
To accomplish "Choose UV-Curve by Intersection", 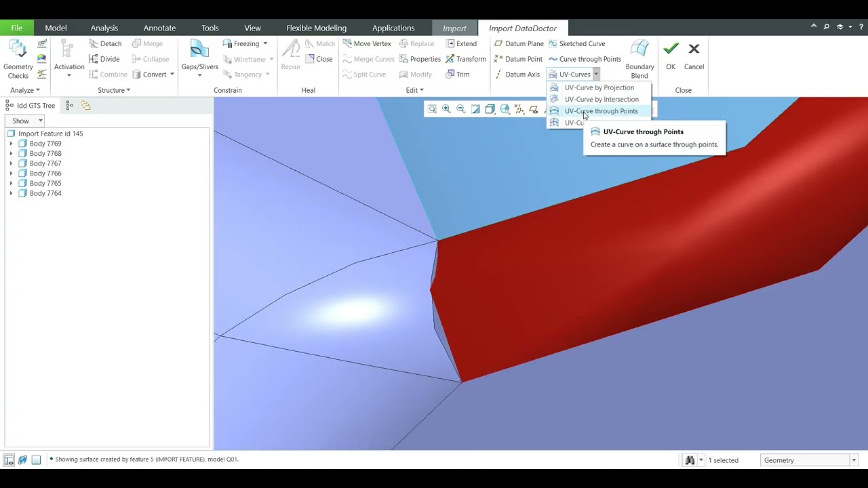I will click(x=599, y=99).
